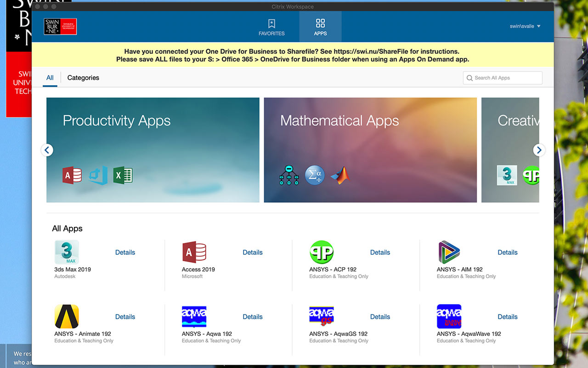588x368 pixels.
Task: Select the Categories tab
Action: point(83,78)
